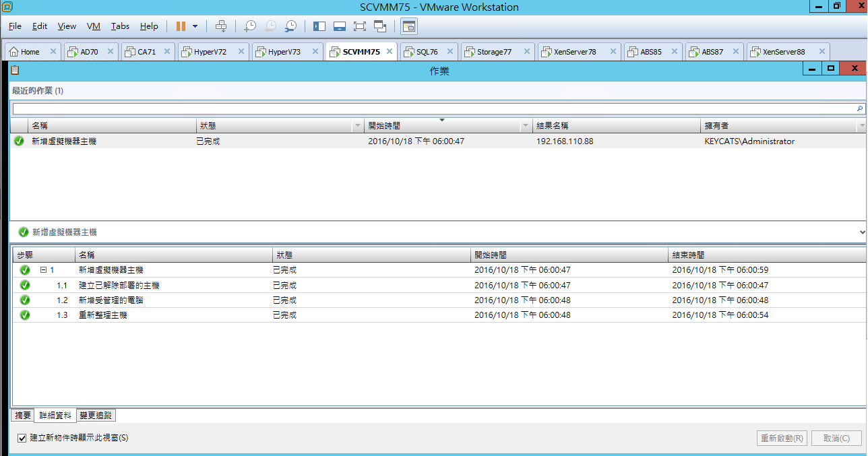Open the VM menu
The height and width of the screenshot is (456, 868).
(x=94, y=26)
